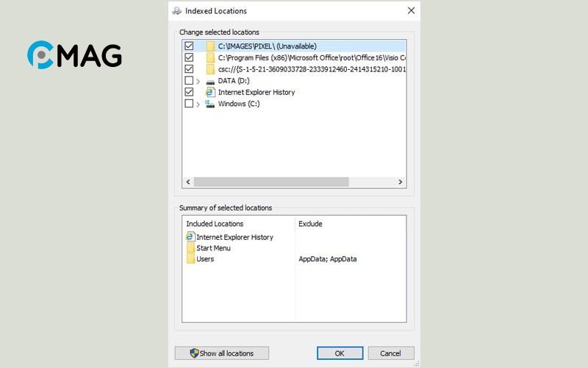
Task: Click the Internet Explorer icon in summary list
Action: pos(190,237)
